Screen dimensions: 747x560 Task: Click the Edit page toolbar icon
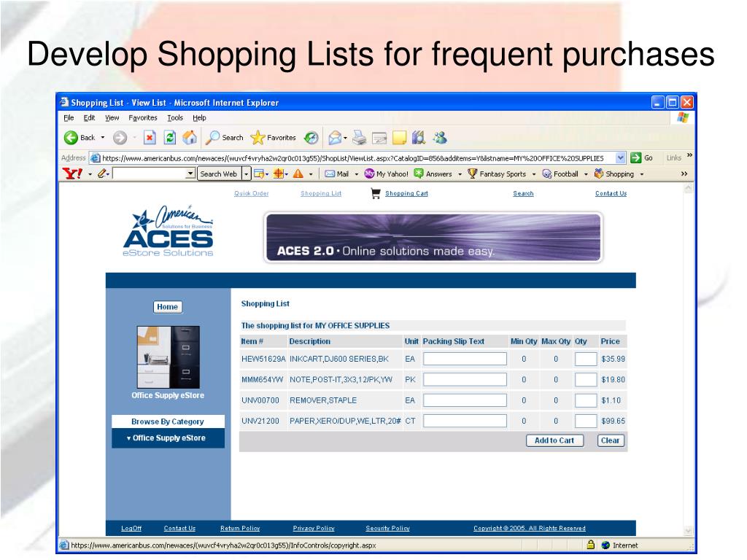[x=379, y=138]
